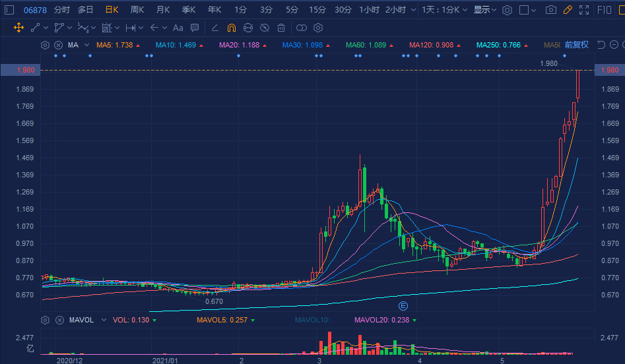Click the overlapping circles overlay icon
This screenshot has width=625, height=364.
tap(302, 28)
